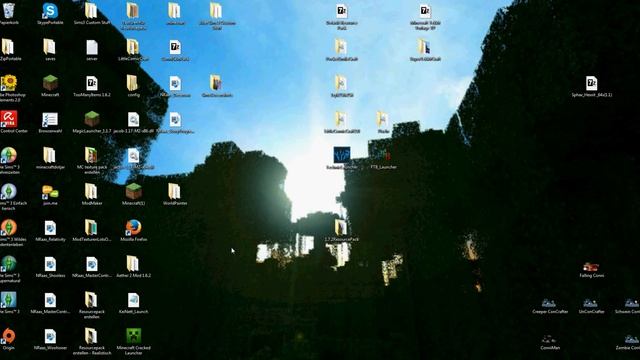Image resolution: width=640 pixels, height=360 pixels.
Task: Open the 7ZipPortable folder
Action: point(8,47)
